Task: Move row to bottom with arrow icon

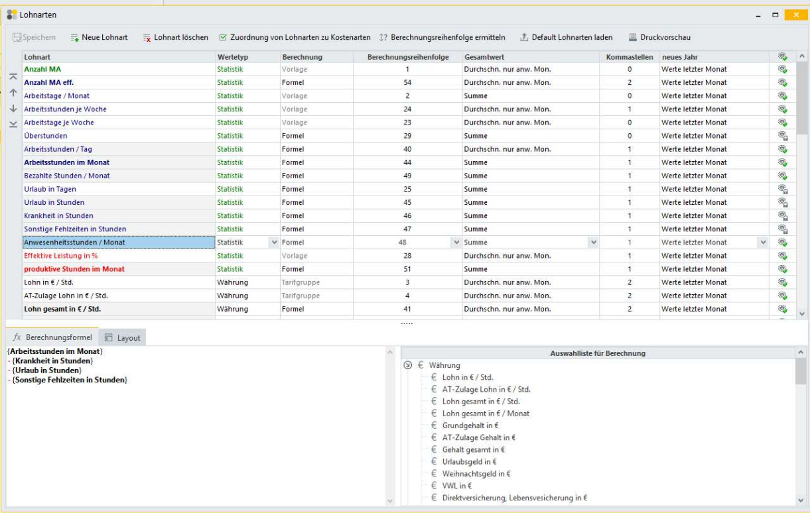Action: pos(13,124)
